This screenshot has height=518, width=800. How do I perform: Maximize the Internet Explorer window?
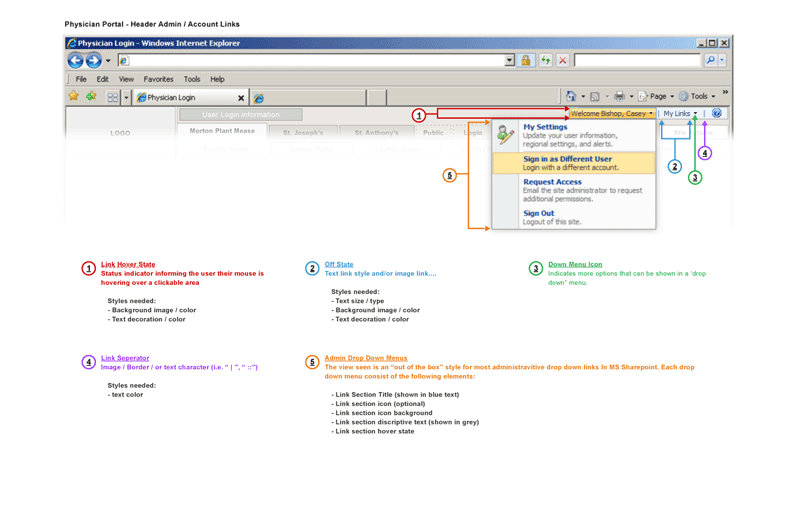712,43
